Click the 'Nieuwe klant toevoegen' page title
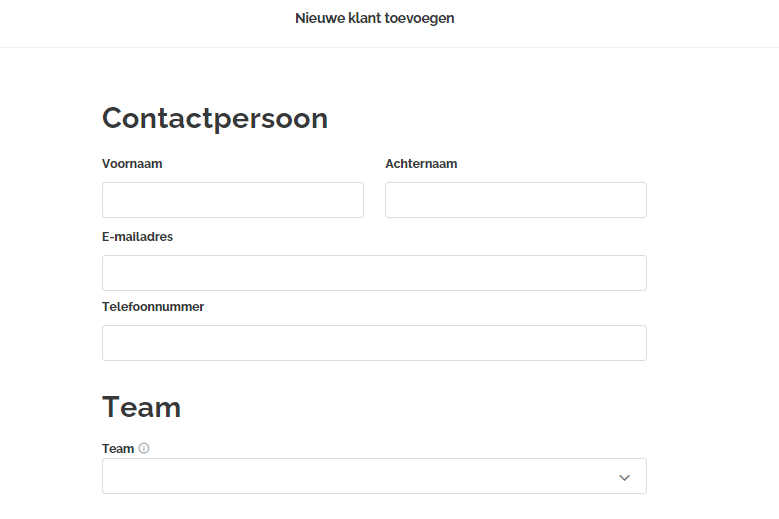The height and width of the screenshot is (519, 779). tap(374, 18)
